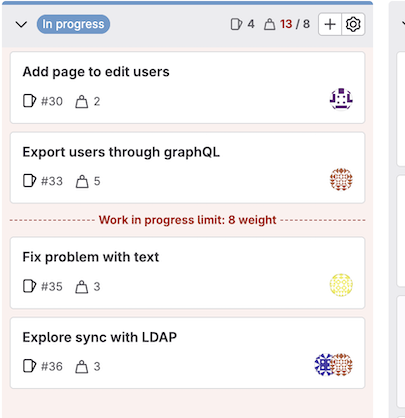Click the plus icon to add issue
Viewport: 405px width, 418px height.
pyautogui.click(x=330, y=24)
